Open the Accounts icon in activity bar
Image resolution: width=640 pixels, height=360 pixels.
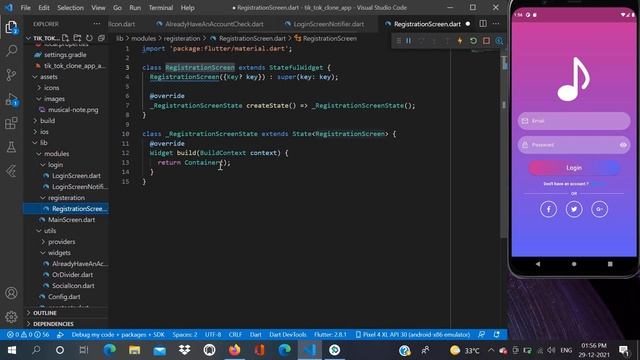11,293
